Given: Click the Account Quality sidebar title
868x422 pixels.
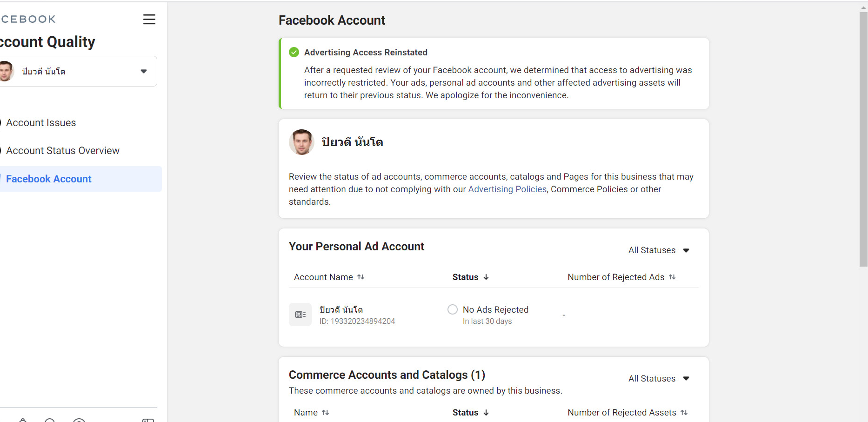Looking at the screenshot, I should 47,42.
